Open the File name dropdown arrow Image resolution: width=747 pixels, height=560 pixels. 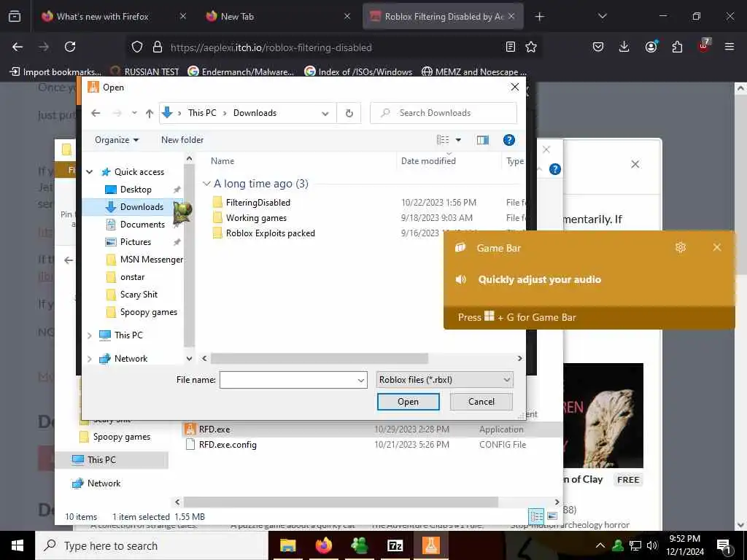360,380
